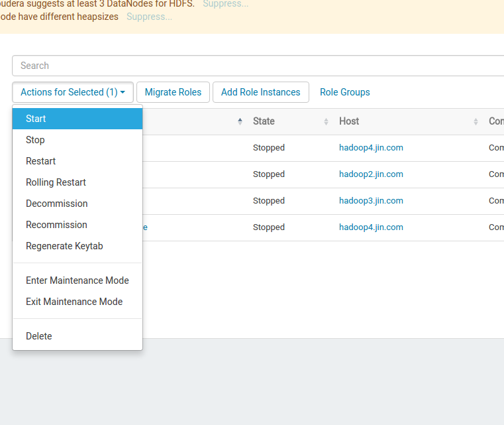The height and width of the screenshot is (425, 504).
Task: Sort table by State column header
Action: pyautogui.click(x=264, y=121)
